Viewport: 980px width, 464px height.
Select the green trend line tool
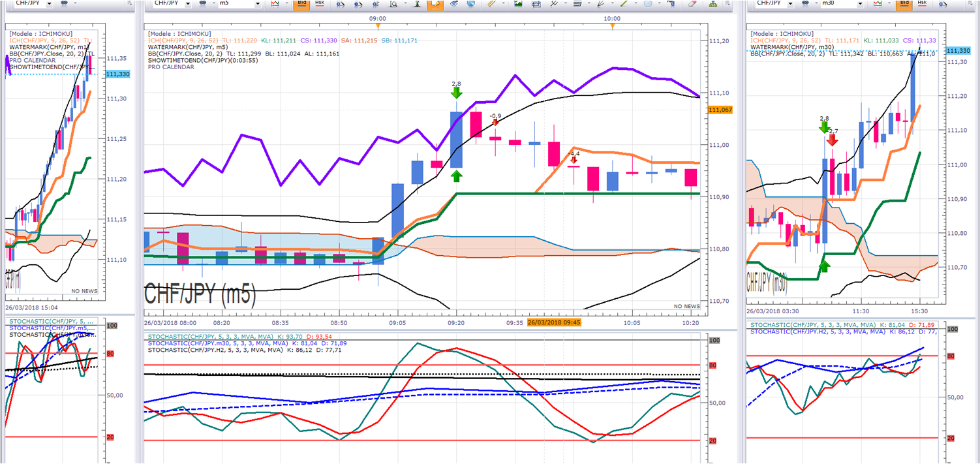[x=624, y=4]
